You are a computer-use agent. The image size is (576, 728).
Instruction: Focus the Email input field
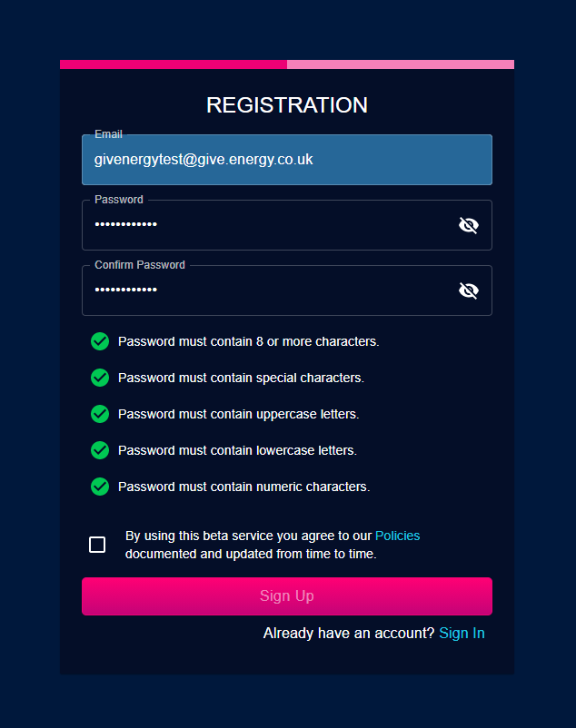tap(287, 160)
